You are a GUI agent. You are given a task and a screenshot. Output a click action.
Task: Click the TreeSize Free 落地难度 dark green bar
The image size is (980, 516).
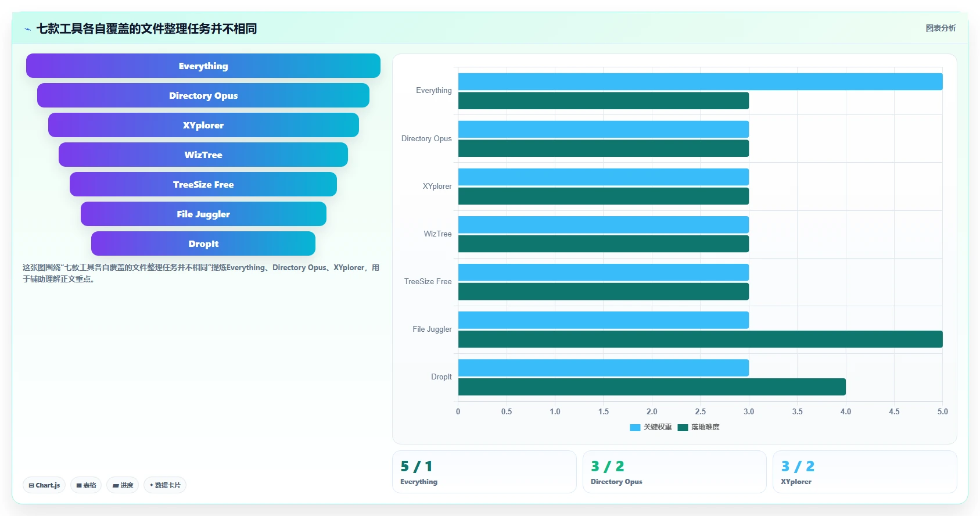click(604, 292)
